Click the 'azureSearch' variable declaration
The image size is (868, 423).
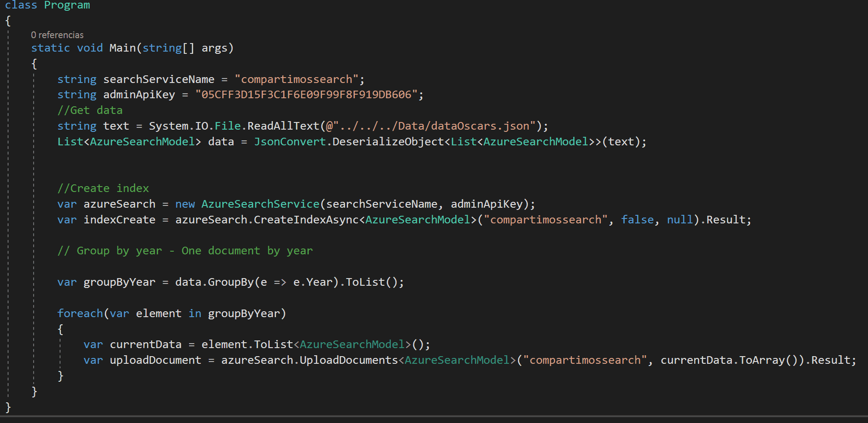[x=119, y=204]
